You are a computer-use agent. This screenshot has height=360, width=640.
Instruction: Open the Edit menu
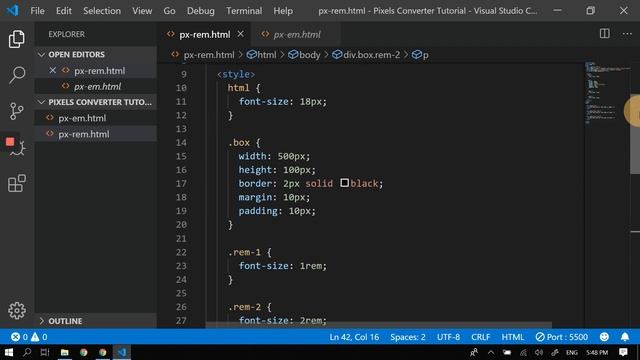64,11
